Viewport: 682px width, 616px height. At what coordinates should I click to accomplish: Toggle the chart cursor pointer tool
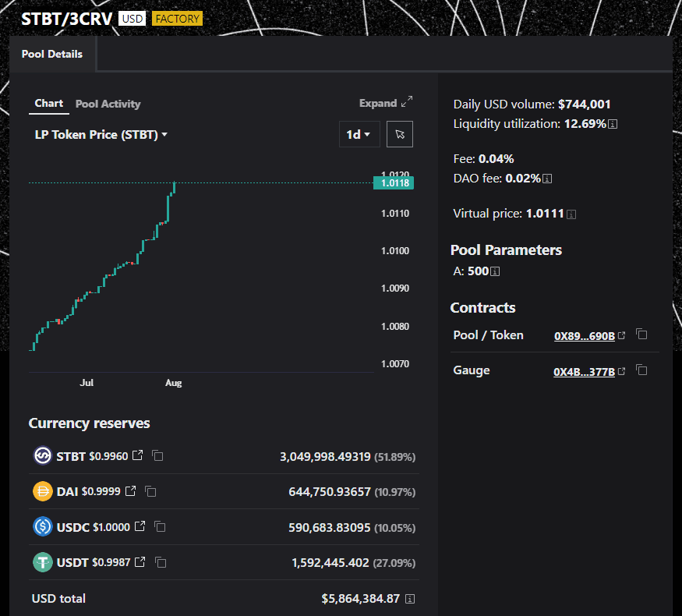(400, 134)
